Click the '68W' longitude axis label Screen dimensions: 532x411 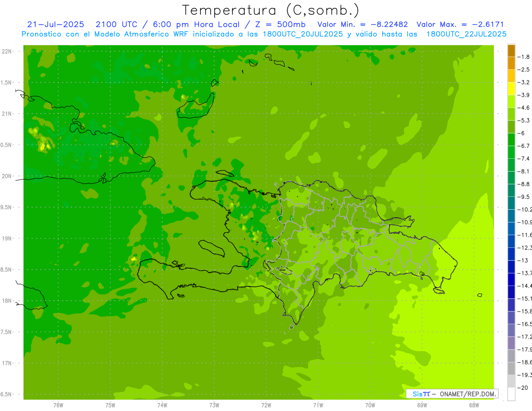(474, 405)
